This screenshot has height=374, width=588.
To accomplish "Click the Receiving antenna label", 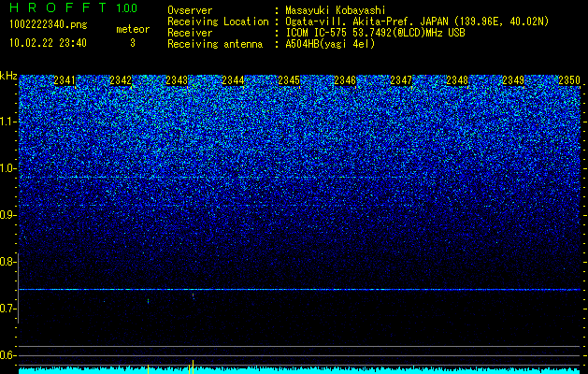I will (215, 44).
